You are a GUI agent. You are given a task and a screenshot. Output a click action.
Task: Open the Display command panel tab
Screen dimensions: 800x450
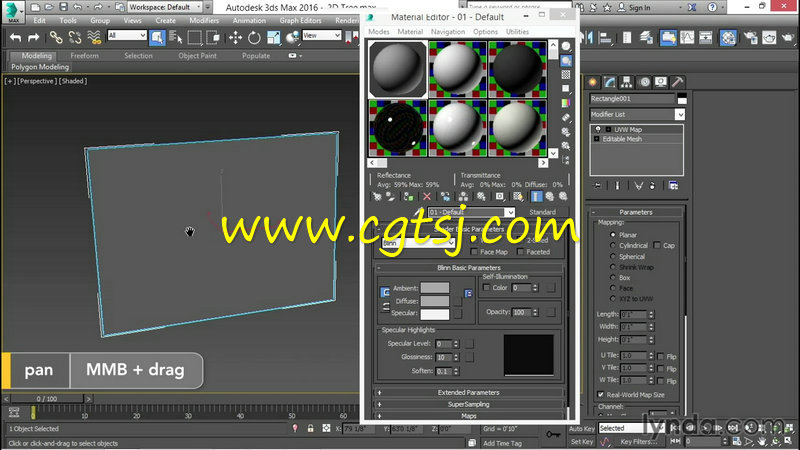(661, 82)
